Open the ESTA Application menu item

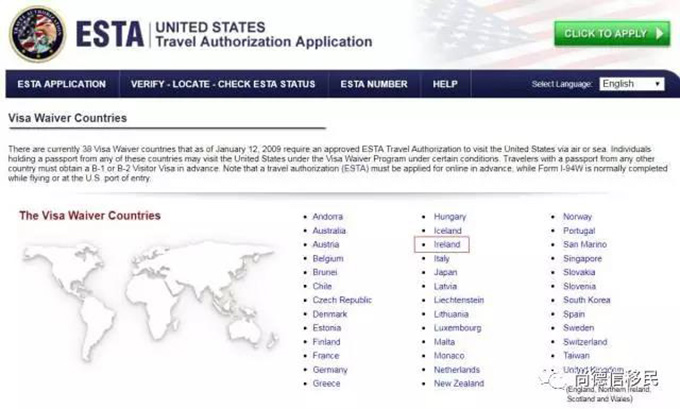point(61,84)
